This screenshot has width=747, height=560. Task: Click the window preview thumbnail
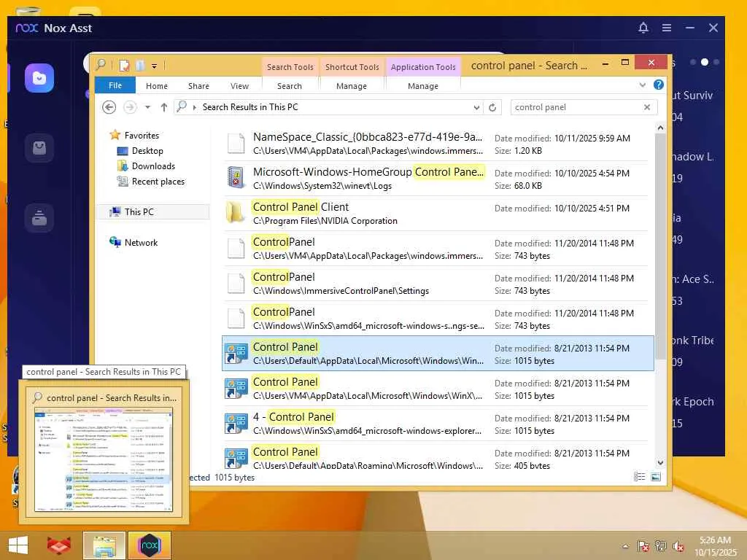104,459
